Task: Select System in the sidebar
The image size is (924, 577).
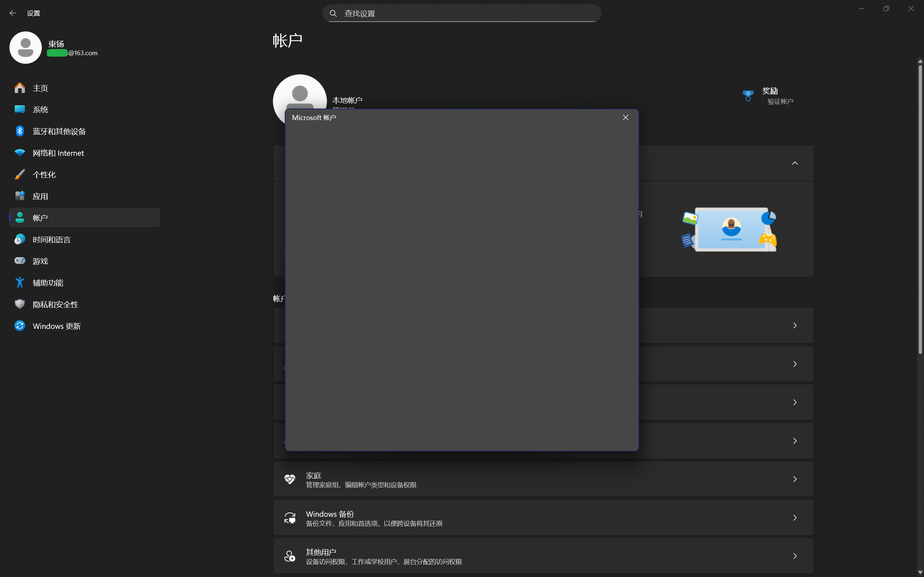Action: 40,110
